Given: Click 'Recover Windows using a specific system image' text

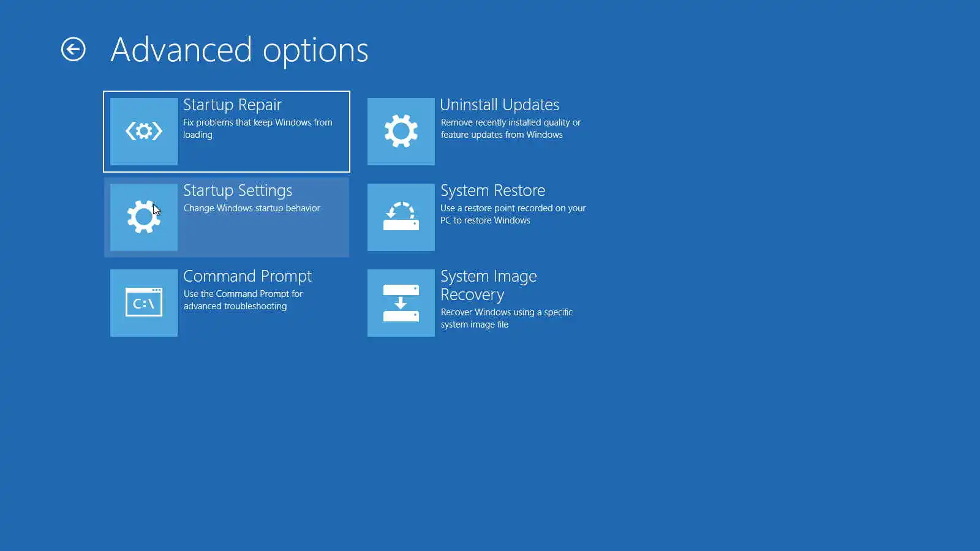Looking at the screenshot, I should pos(507,318).
